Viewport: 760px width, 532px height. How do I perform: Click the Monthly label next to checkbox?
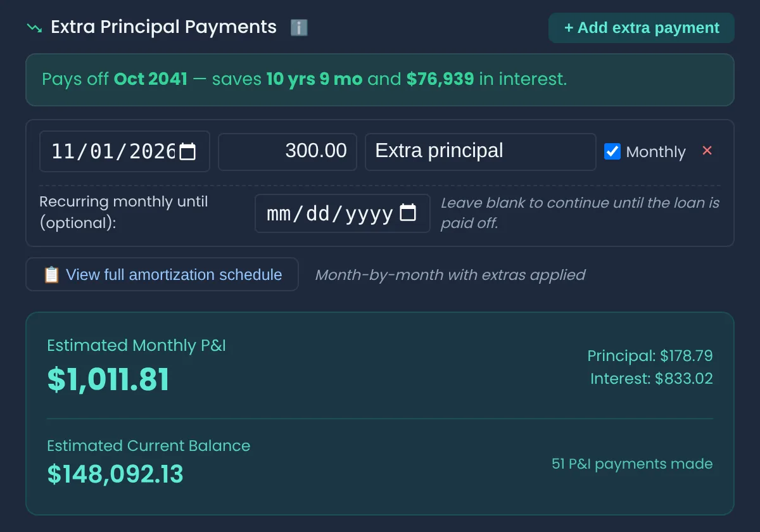[x=656, y=152]
